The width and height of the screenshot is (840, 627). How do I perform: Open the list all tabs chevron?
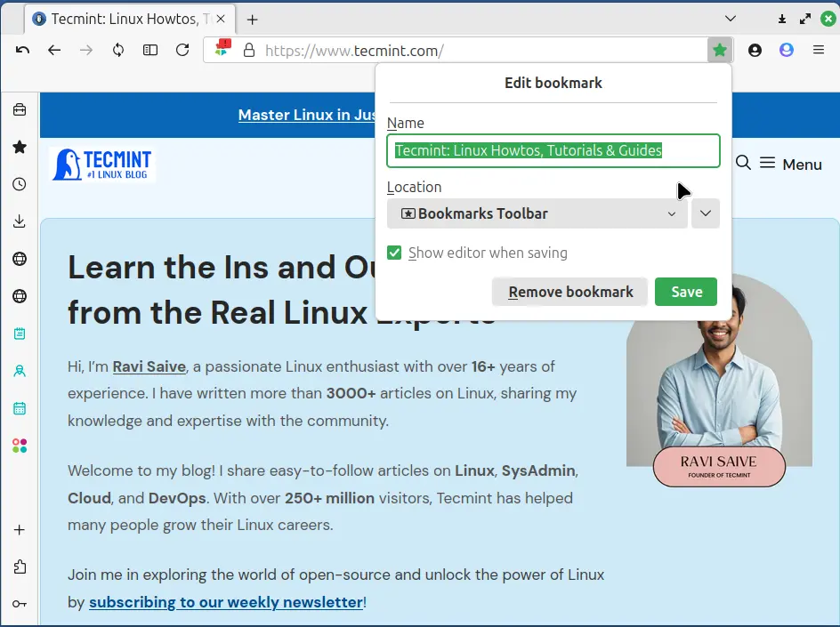pyautogui.click(x=731, y=19)
